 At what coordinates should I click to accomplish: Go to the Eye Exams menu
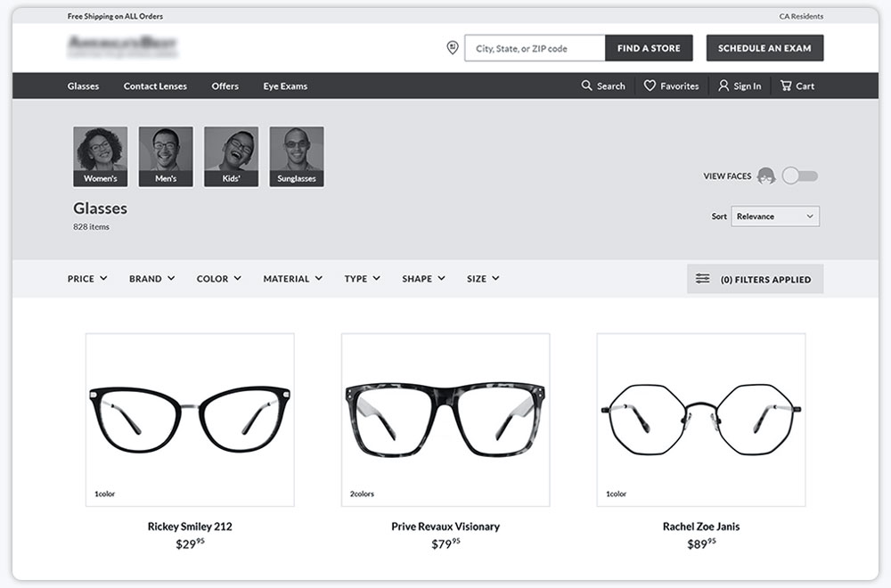coord(285,86)
